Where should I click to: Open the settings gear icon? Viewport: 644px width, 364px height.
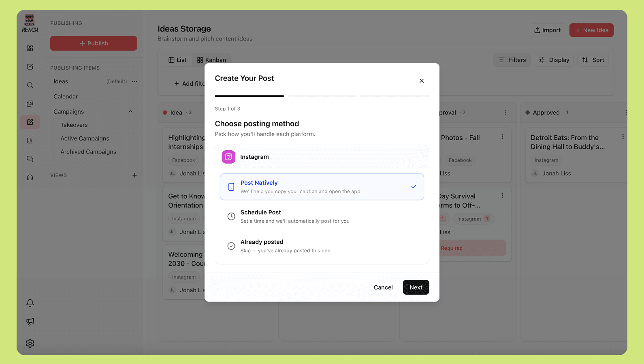click(30, 343)
